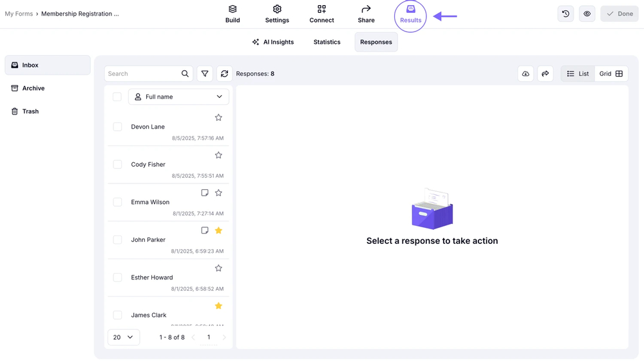
Task: Open the note icon on Emma Wilson
Action: (205, 192)
